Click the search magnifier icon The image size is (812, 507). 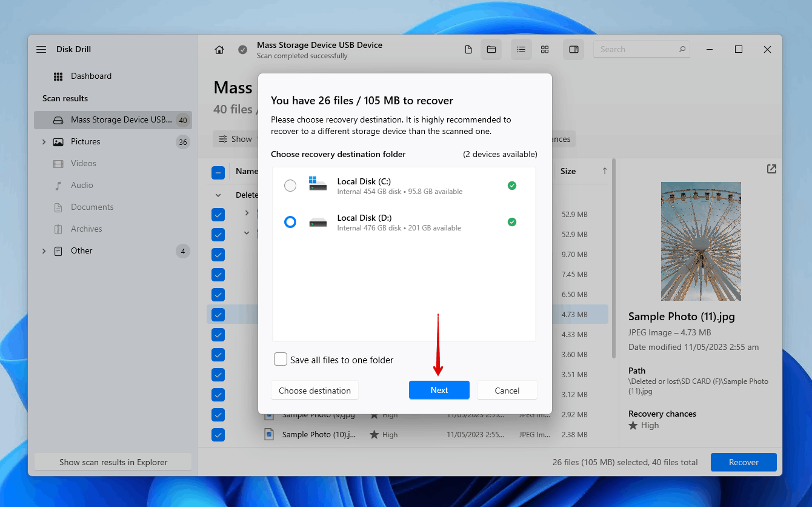pyautogui.click(x=682, y=50)
